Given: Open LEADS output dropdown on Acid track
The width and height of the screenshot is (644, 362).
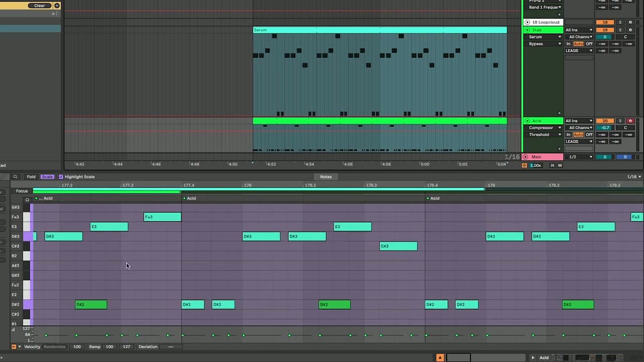Looking at the screenshot, I should coord(579,142).
